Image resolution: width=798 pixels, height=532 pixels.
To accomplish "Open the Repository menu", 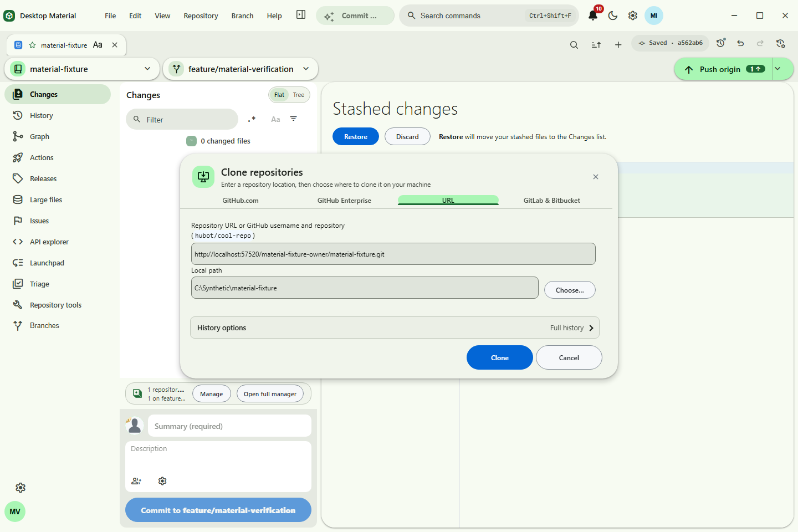I will coord(201,16).
